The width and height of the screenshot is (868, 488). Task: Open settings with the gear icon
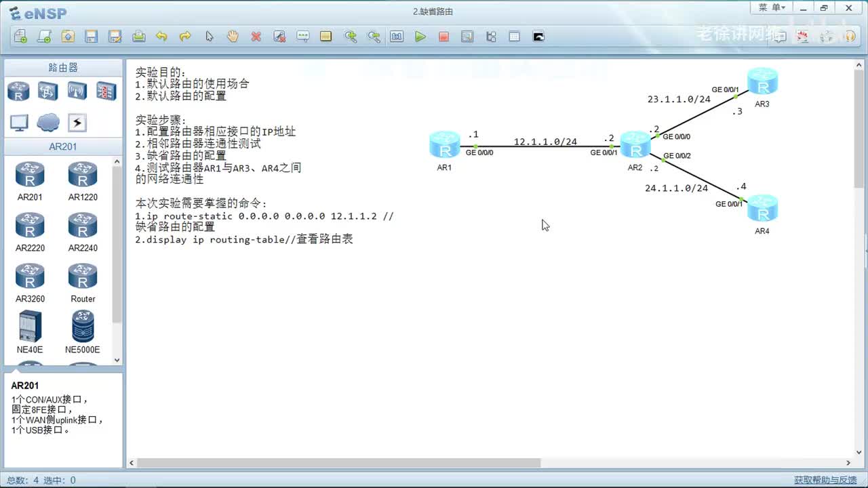(827, 37)
